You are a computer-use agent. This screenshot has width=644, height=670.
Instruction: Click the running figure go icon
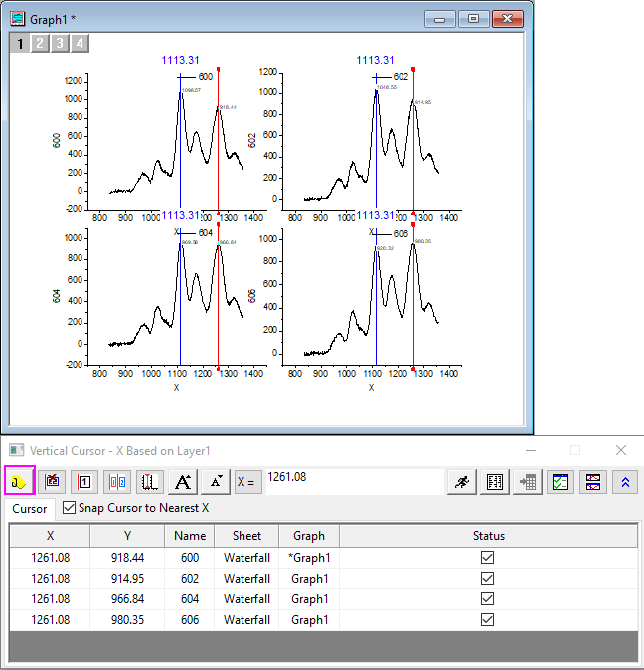tap(462, 481)
